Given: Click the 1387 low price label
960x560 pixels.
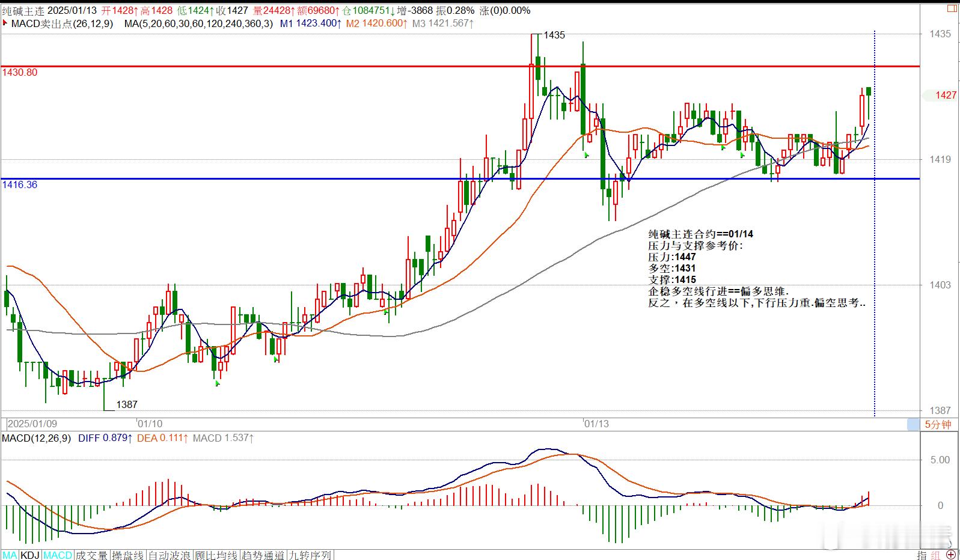Looking at the screenshot, I should 127,404.
